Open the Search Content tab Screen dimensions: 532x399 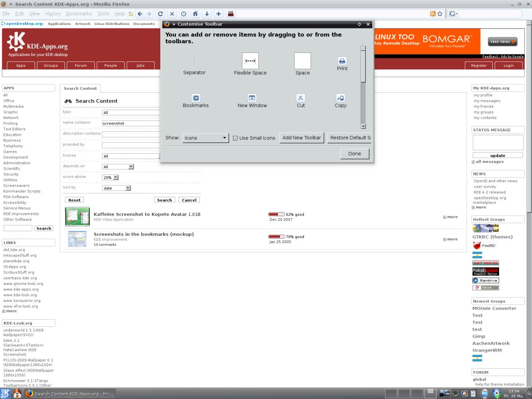(x=80, y=88)
